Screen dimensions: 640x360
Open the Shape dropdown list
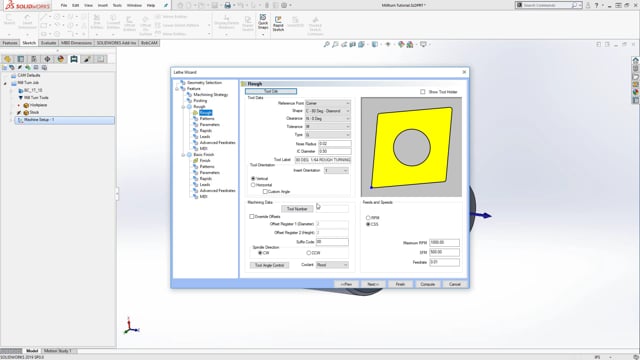pos(328,111)
